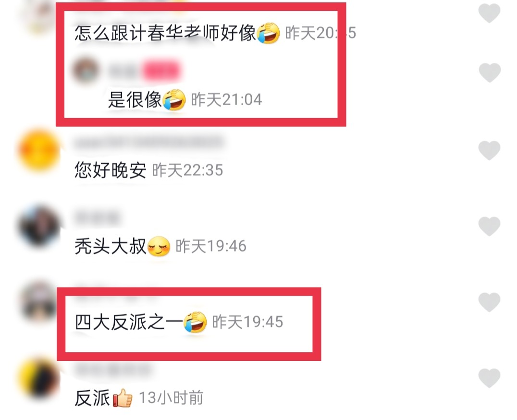Tap the pink badge beside replier name
Image resolution: width=517 pixels, height=420 pixels.
tap(161, 71)
